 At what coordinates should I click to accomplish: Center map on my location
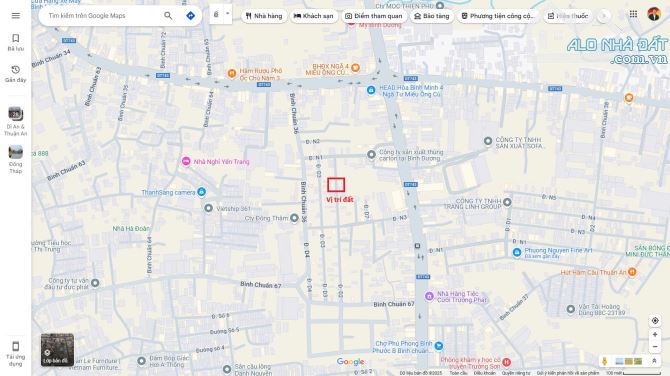click(x=655, y=320)
